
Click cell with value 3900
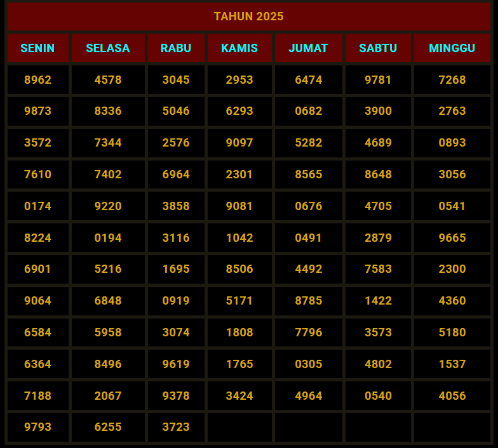point(378,111)
